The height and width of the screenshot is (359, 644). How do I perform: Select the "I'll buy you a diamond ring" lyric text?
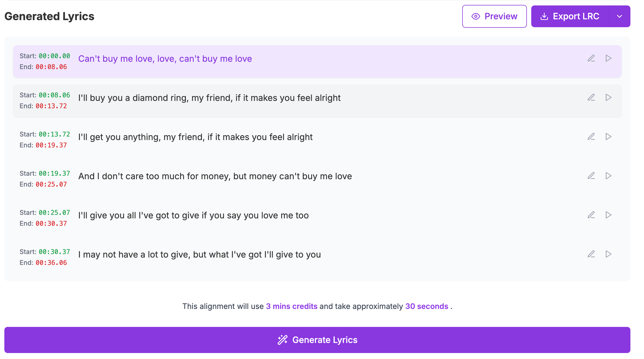[x=209, y=98]
